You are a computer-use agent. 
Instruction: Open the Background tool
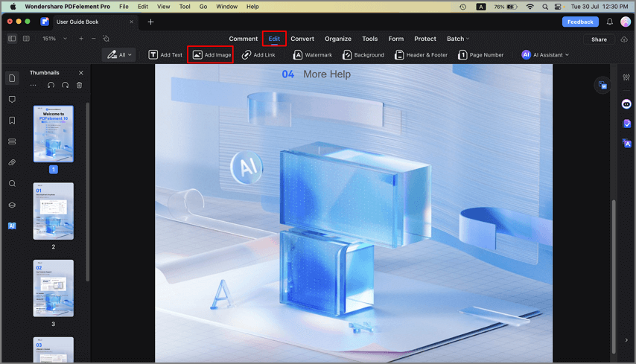(363, 55)
